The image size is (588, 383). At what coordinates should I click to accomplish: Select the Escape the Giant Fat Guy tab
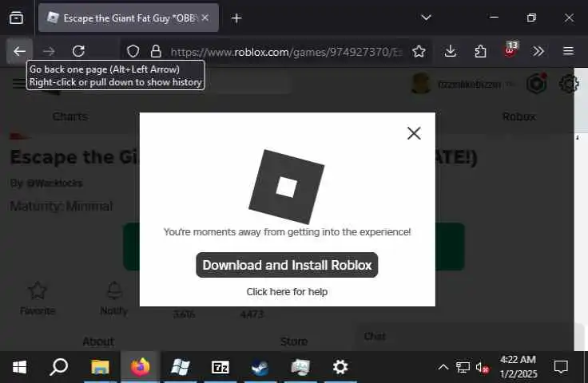point(129,18)
